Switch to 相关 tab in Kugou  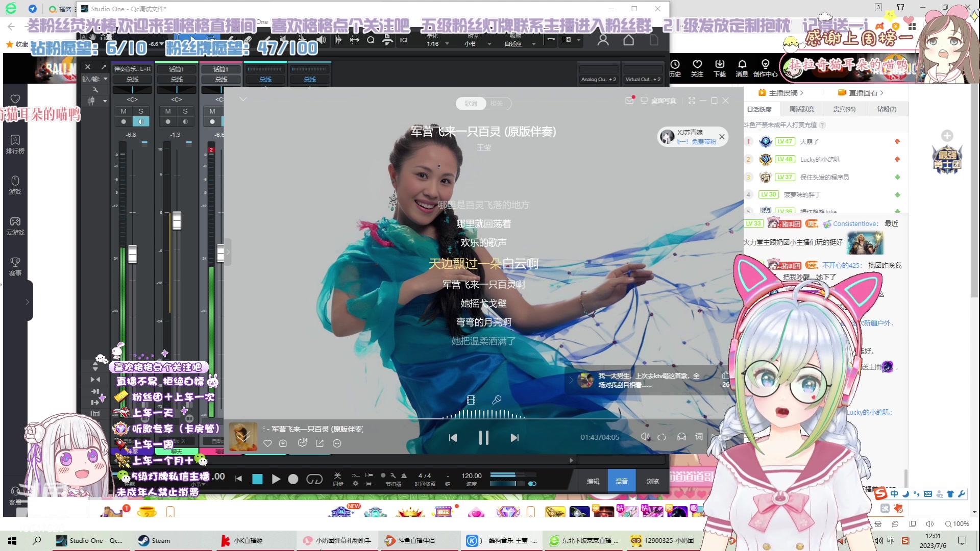[x=497, y=104]
